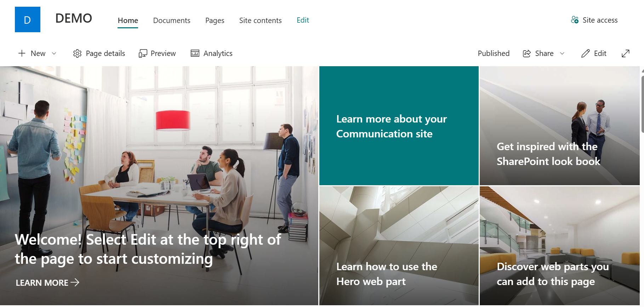The height and width of the screenshot is (307, 644).
Task: Expand the Share dropdown chevron
Action: click(562, 53)
